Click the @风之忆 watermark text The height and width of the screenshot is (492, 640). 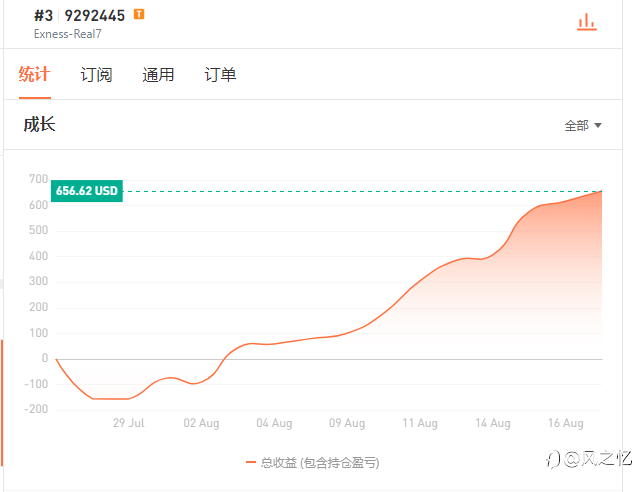[598, 459]
